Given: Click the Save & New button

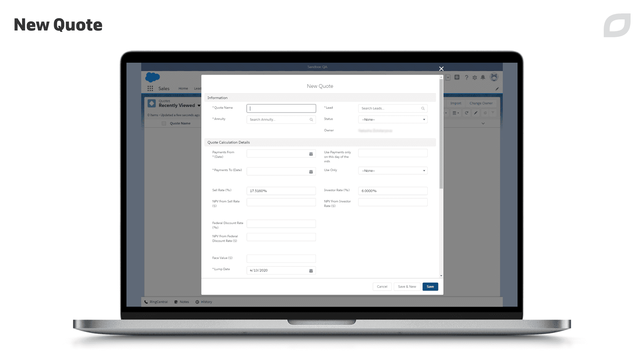Looking at the screenshot, I should 407,287.
